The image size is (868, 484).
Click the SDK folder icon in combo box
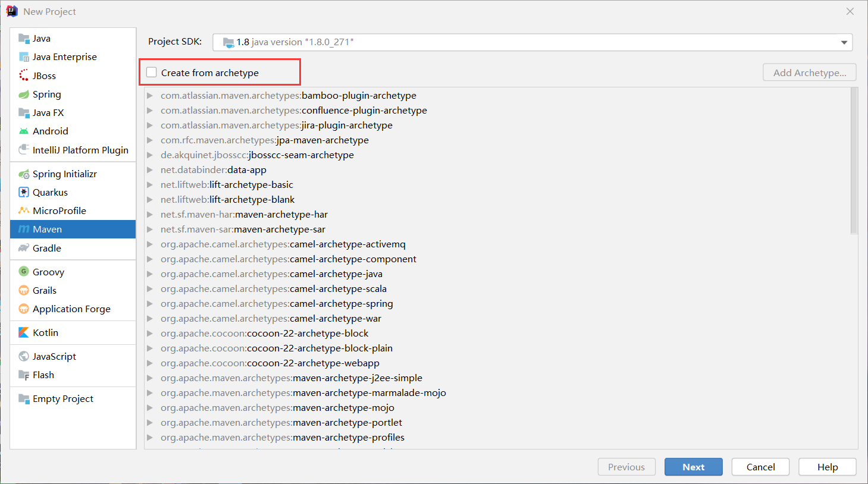tap(228, 42)
